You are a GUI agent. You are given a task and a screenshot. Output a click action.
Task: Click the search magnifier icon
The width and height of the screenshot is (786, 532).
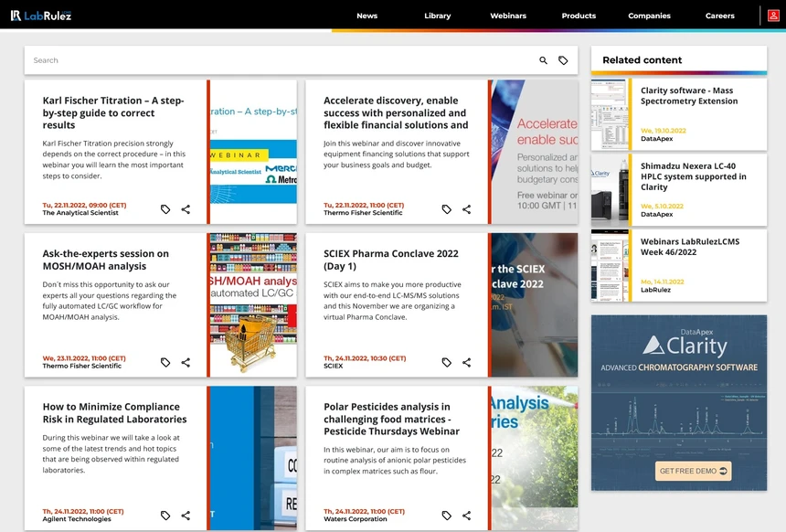click(x=543, y=60)
